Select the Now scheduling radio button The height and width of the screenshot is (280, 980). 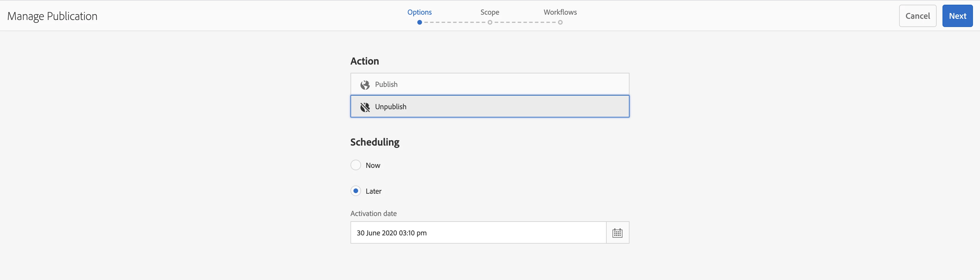pos(355,165)
